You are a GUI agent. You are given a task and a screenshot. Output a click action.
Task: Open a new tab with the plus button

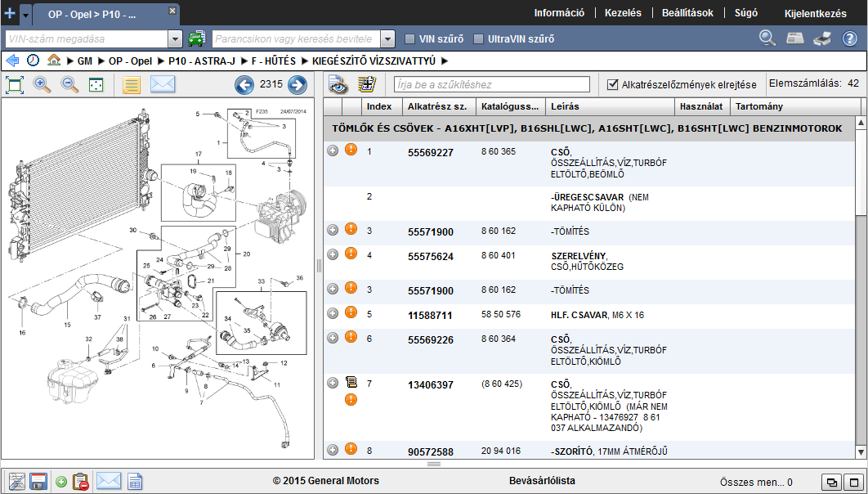tap(10, 13)
